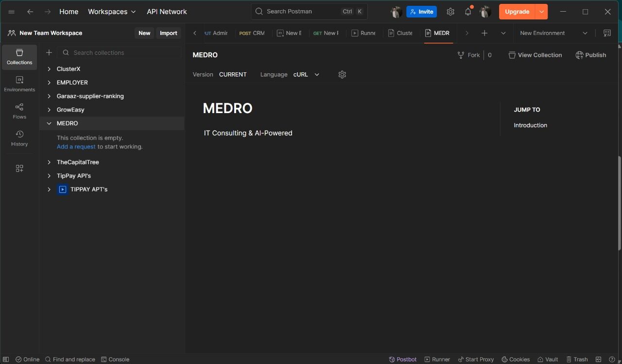Open the History sidebar panel
Viewport: 622px width, 364px height.
pyautogui.click(x=19, y=138)
